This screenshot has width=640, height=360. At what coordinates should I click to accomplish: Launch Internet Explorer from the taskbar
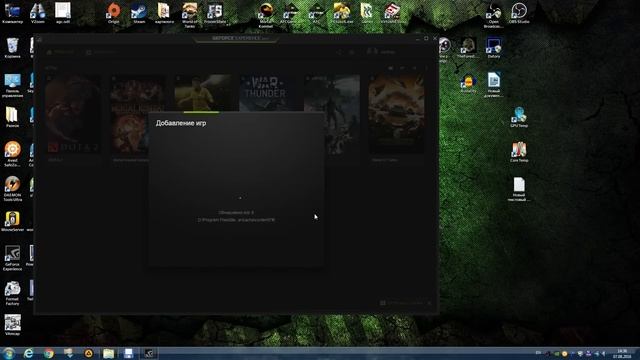pyautogui.click(x=28, y=353)
